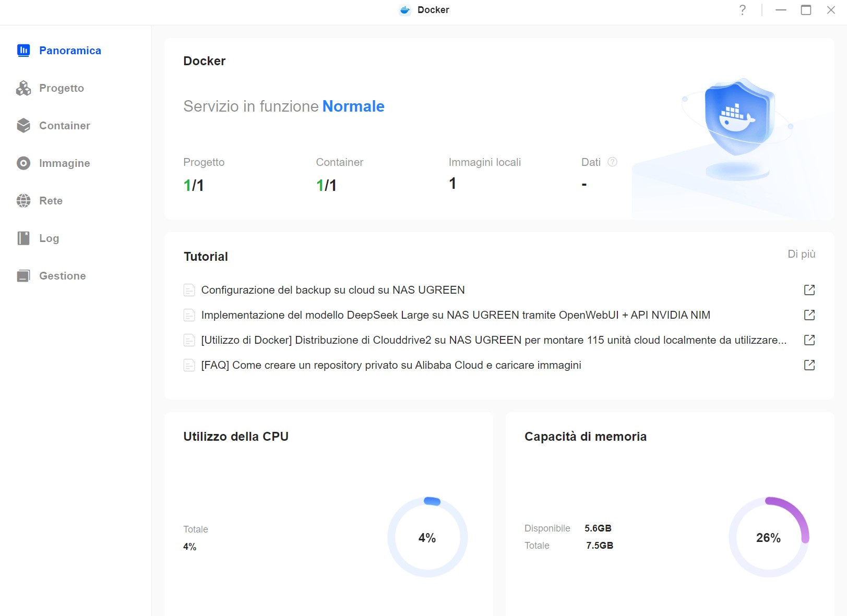Select the Immagine disc icon
Image resolution: width=847 pixels, height=616 pixels.
[23, 163]
